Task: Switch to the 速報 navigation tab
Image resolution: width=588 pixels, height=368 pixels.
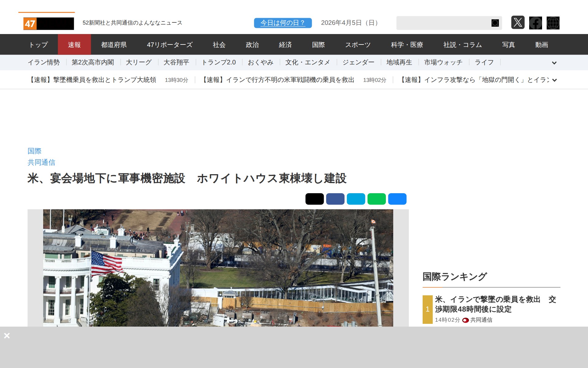Action: pos(74,44)
